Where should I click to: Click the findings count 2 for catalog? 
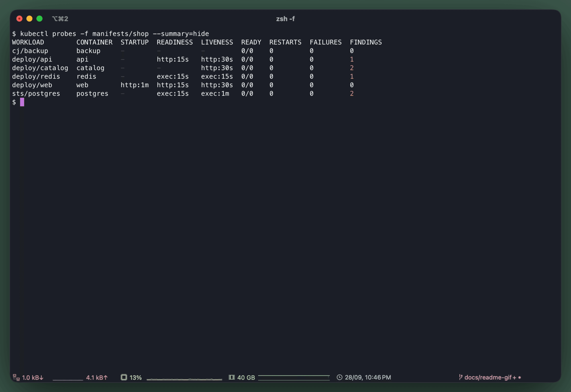pyautogui.click(x=352, y=68)
